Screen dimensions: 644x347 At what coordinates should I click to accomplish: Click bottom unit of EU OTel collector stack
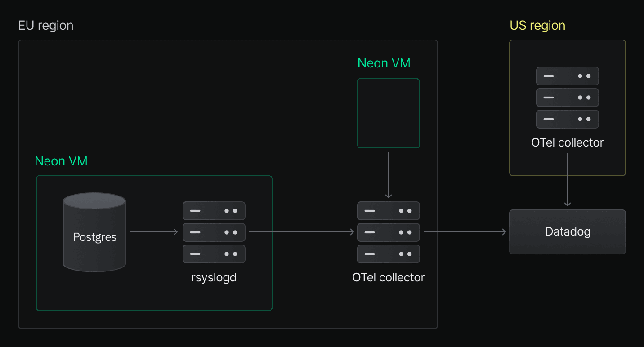tap(389, 254)
